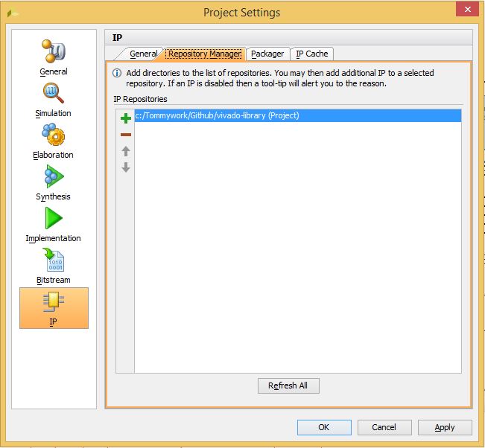The height and width of the screenshot is (448, 485).
Task: Click Apply to save settings
Action: point(445,427)
